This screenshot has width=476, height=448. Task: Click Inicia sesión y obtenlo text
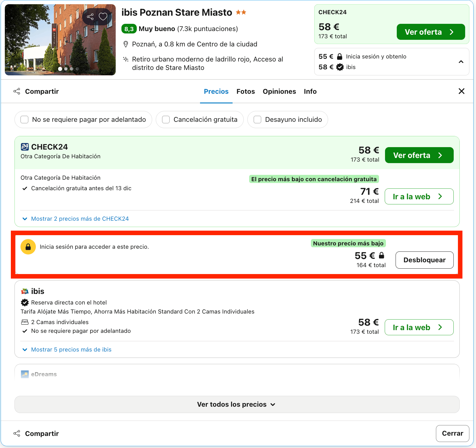[376, 56]
